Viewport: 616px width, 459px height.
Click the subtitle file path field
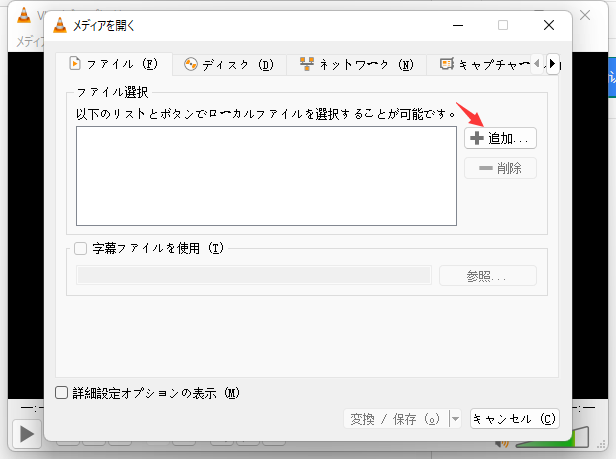coord(254,275)
